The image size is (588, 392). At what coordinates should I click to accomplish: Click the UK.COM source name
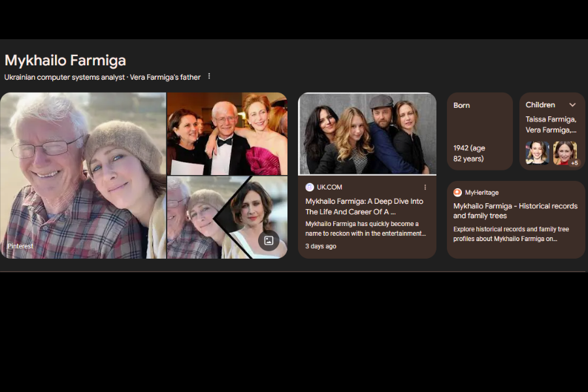(x=329, y=188)
